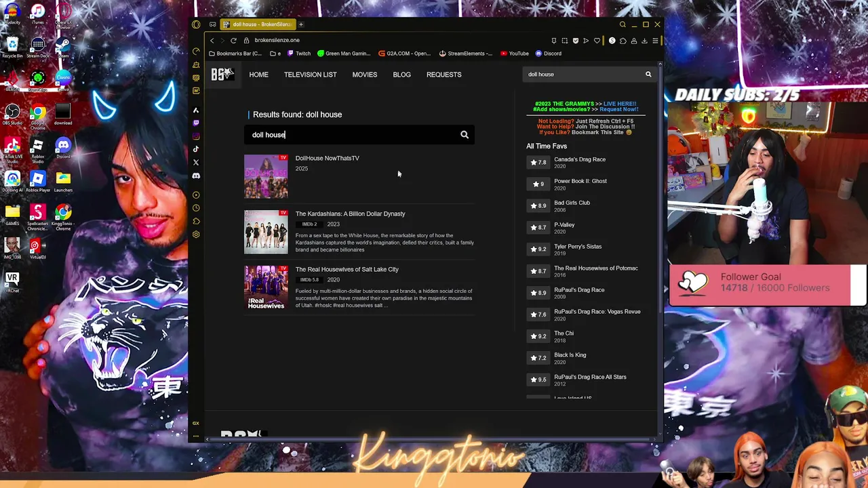Open RuPaul's Drag Race All Stars

coord(590,377)
